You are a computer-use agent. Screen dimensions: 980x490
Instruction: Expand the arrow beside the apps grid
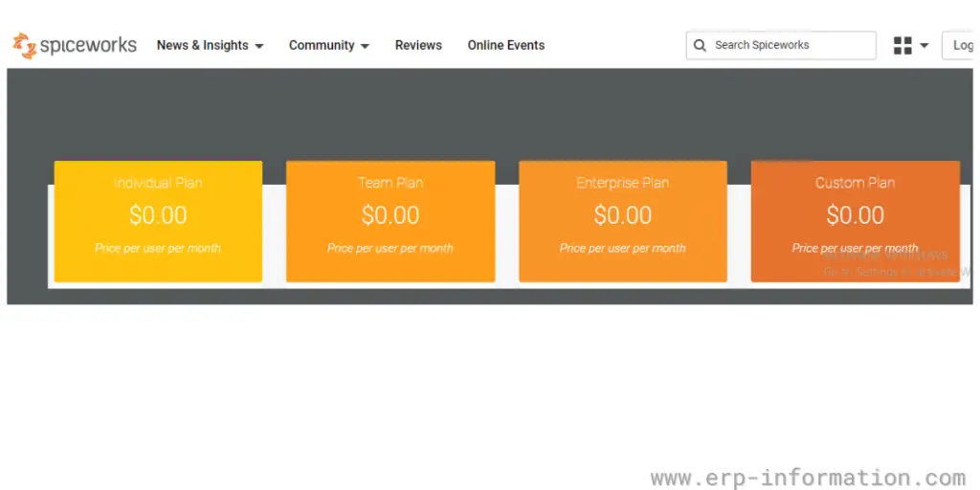click(x=924, y=46)
